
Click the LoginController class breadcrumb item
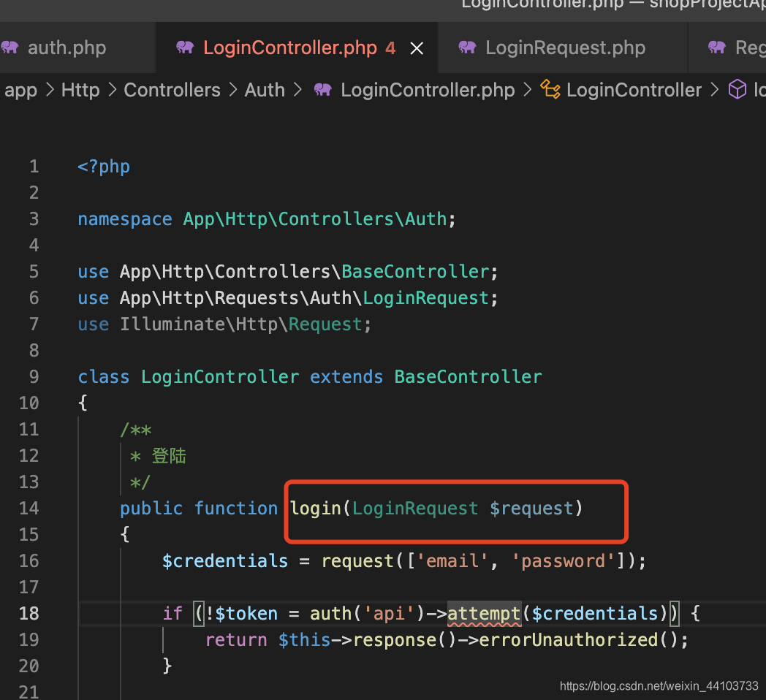tap(634, 90)
